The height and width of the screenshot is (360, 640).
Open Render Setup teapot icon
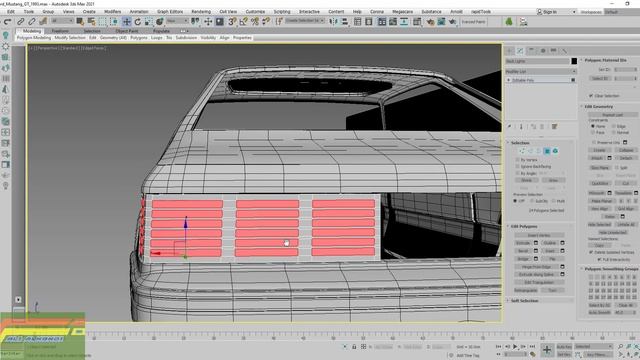click(430, 22)
